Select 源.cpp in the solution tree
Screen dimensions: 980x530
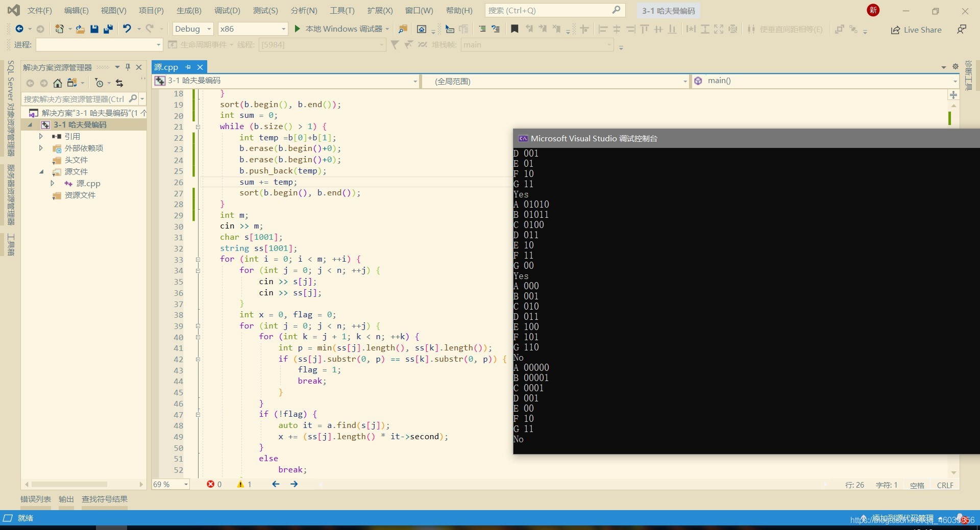[x=88, y=184]
